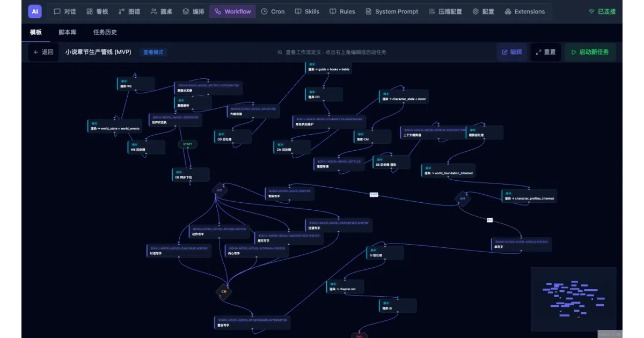
Task: Select the INTENT-DISTRIBUTOR node
Action: click(x=208, y=88)
